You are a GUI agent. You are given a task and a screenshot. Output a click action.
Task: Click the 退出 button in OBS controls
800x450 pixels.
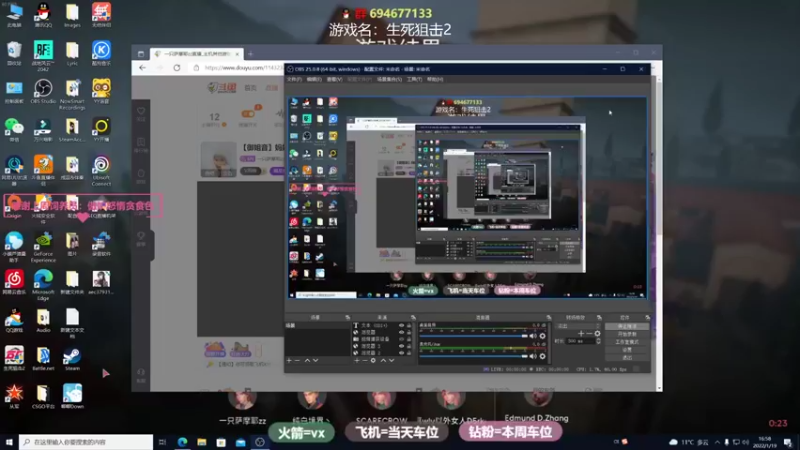pyautogui.click(x=627, y=358)
